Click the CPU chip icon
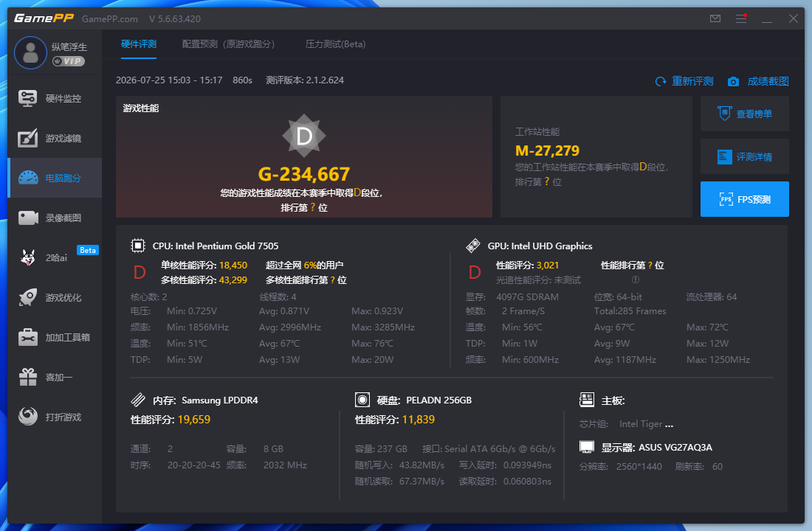Viewport: 812px width, 531px height. tap(138, 246)
